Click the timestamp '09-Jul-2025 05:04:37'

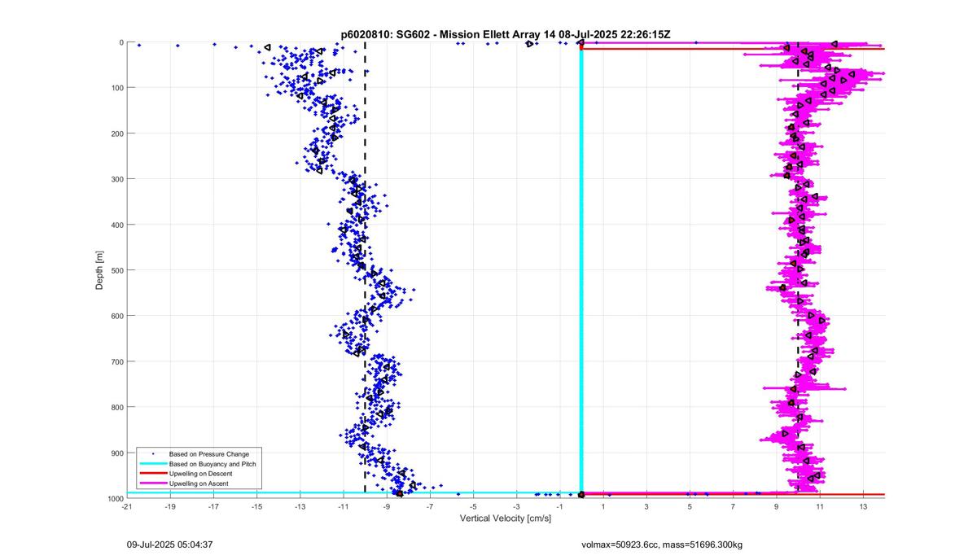coord(170,544)
